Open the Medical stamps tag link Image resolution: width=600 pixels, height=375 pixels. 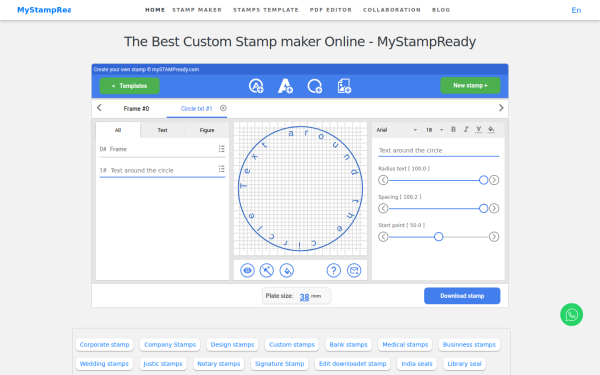click(405, 344)
